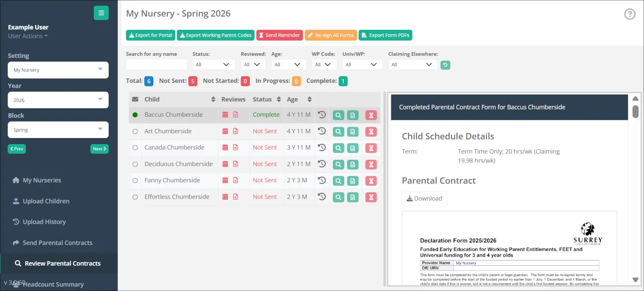Image resolution: width=644 pixels, height=291 pixels.
Task: Toggle the sidebar hamburger menu
Action: pos(101,13)
